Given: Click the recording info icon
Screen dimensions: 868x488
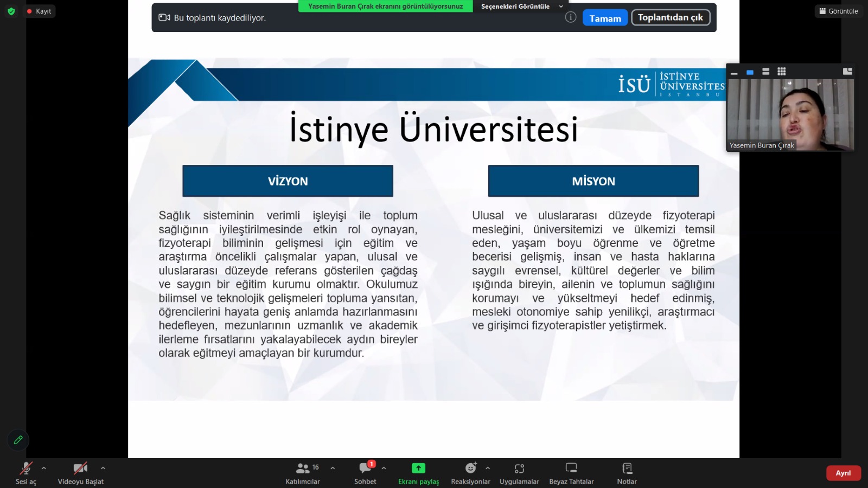Looking at the screenshot, I should pos(570,17).
